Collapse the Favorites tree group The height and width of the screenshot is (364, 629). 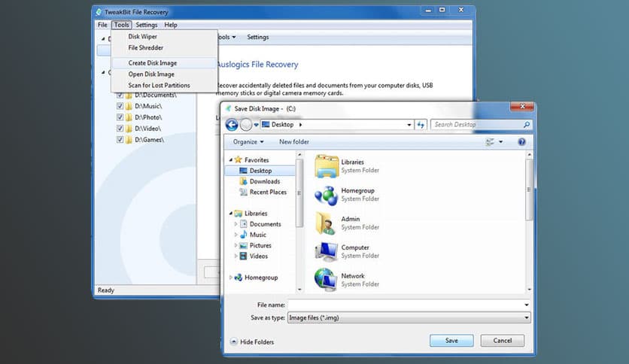[231, 160]
